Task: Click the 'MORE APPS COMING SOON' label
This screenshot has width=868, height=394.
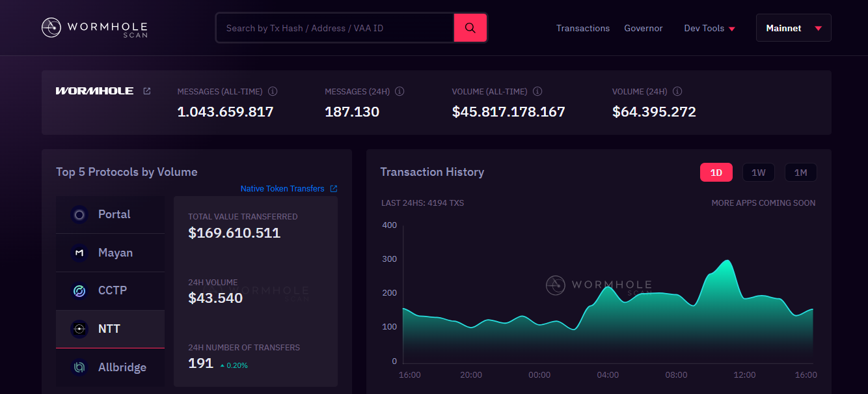Action: click(763, 203)
